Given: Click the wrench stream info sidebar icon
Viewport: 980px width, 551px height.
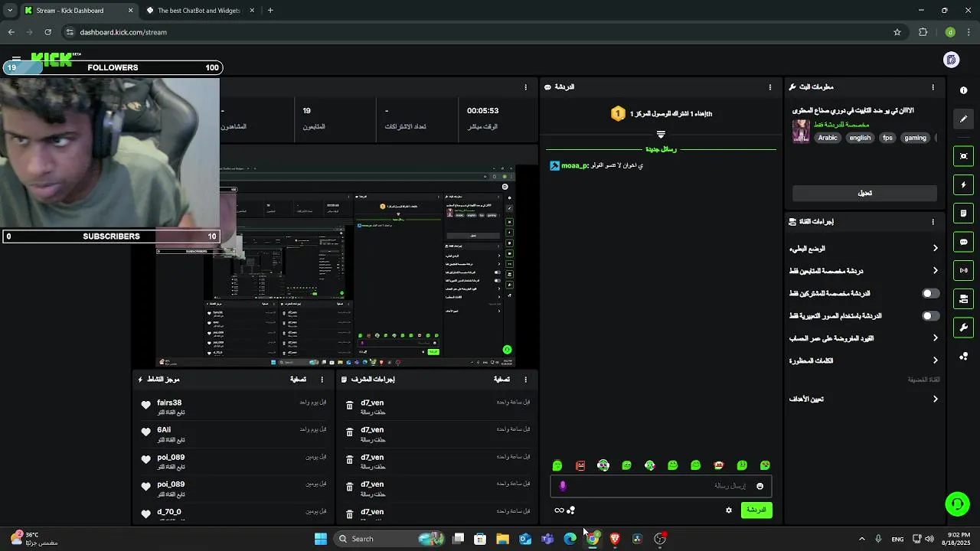Looking at the screenshot, I should point(963,328).
